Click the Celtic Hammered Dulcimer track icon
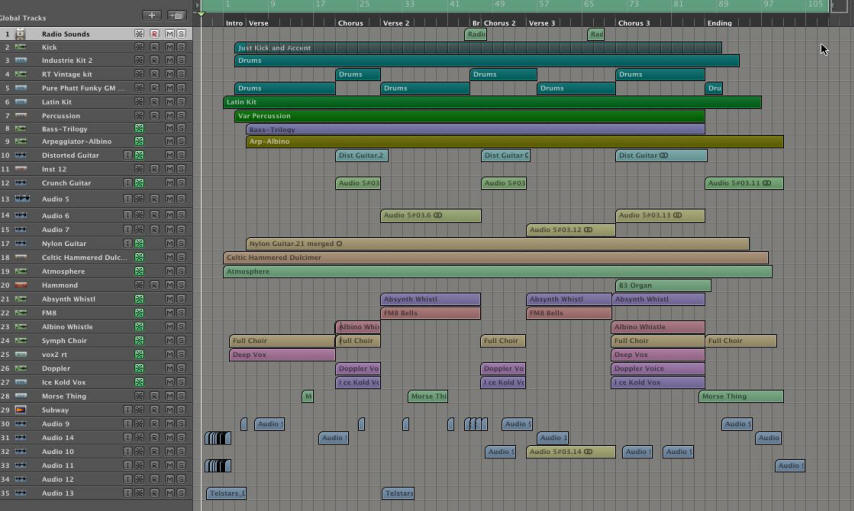The image size is (854, 511). click(x=21, y=257)
